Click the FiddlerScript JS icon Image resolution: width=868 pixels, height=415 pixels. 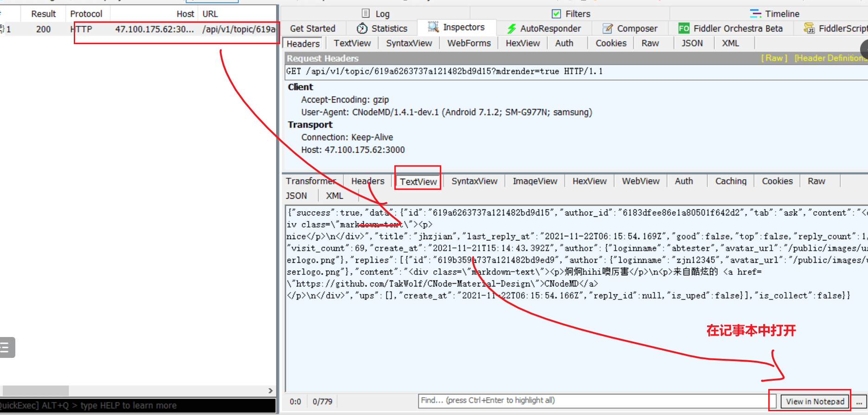[x=809, y=28]
